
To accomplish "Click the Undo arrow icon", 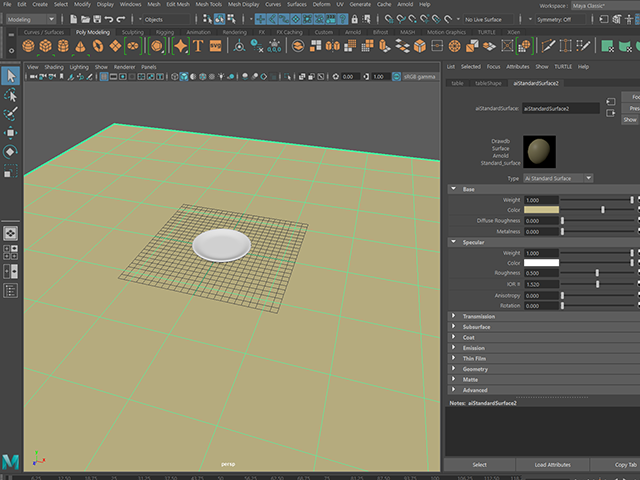I will pos(109,19).
